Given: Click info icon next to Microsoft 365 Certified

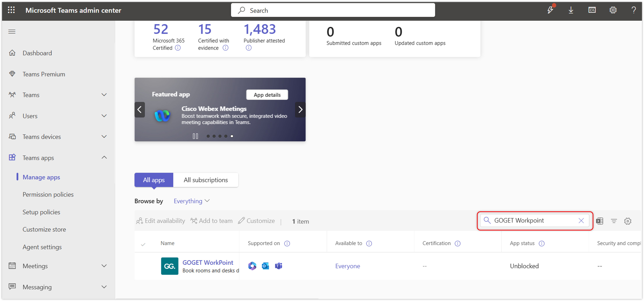Looking at the screenshot, I should pos(178,48).
